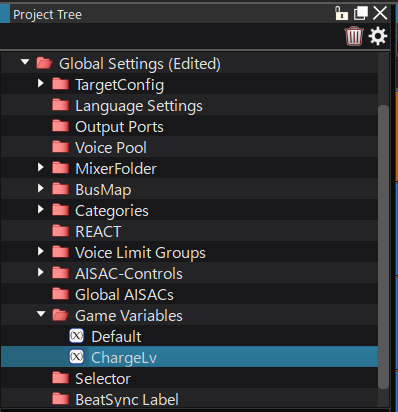Close the Project Tree panel
The image size is (398, 412).
[x=380, y=14]
